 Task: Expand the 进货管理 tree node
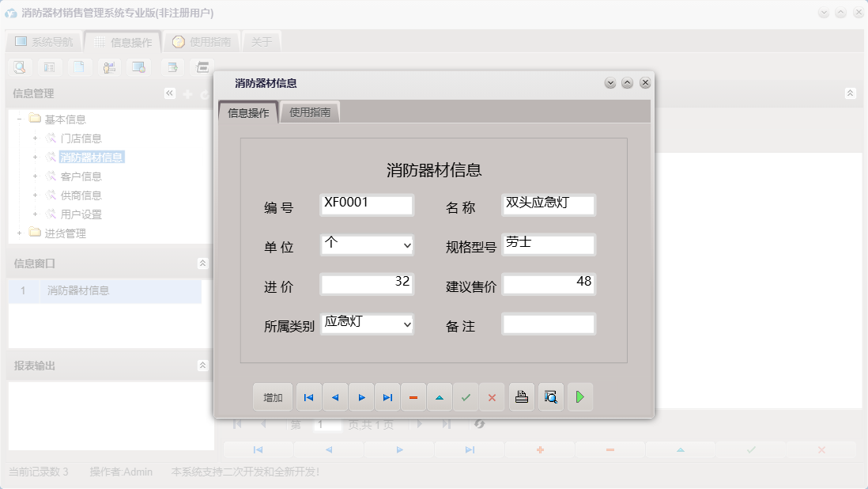pos(17,233)
